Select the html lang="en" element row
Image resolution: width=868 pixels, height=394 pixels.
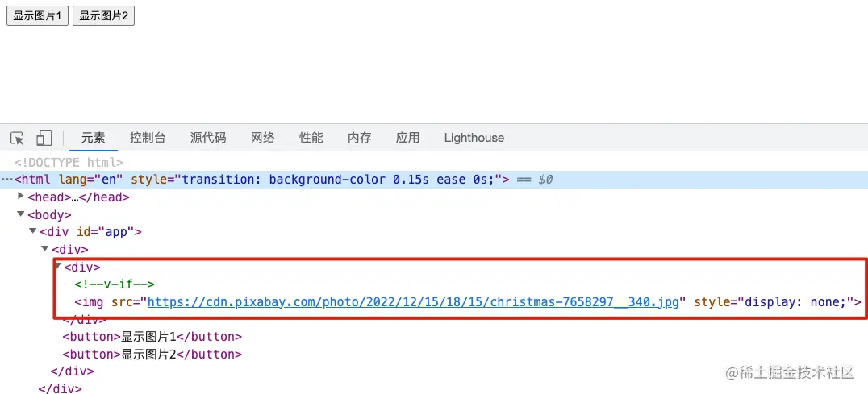point(434,180)
